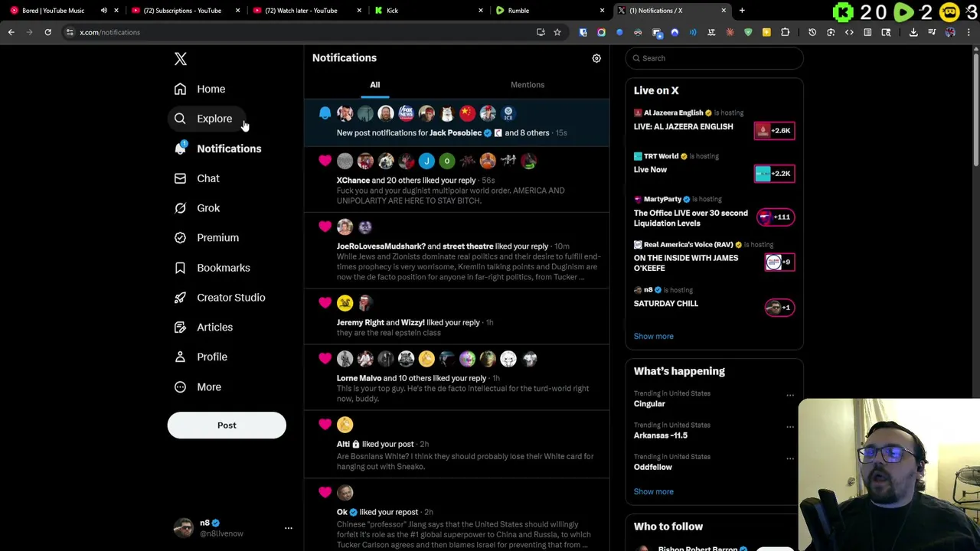The image size is (980, 551).
Task: Click the +111 listeners badge for MartyParty
Action: click(x=775, y=217)
